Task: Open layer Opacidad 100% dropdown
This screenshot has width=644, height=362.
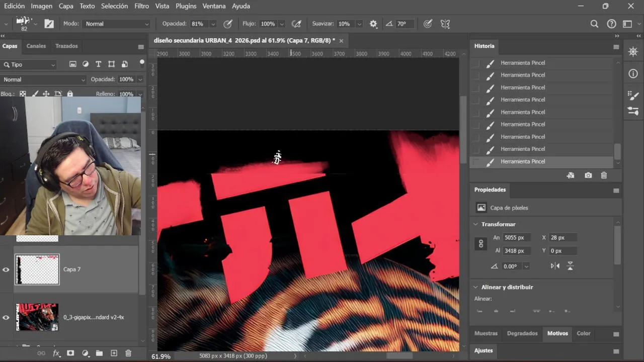Action: tap(140, 79)
